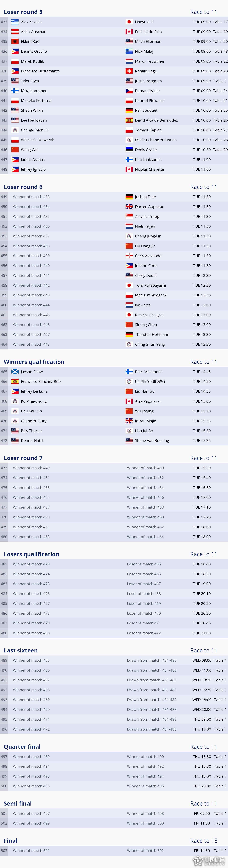Click the Finnish flag beside Mika Immonen
Image resolution: width=228 pixels, height=868 pixels.
tap(15, 91)
